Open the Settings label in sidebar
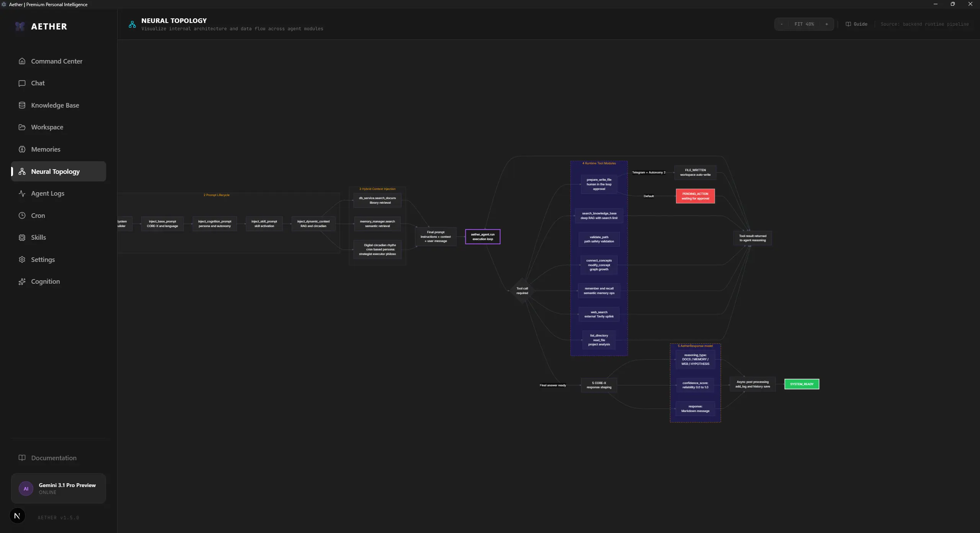 43,260
